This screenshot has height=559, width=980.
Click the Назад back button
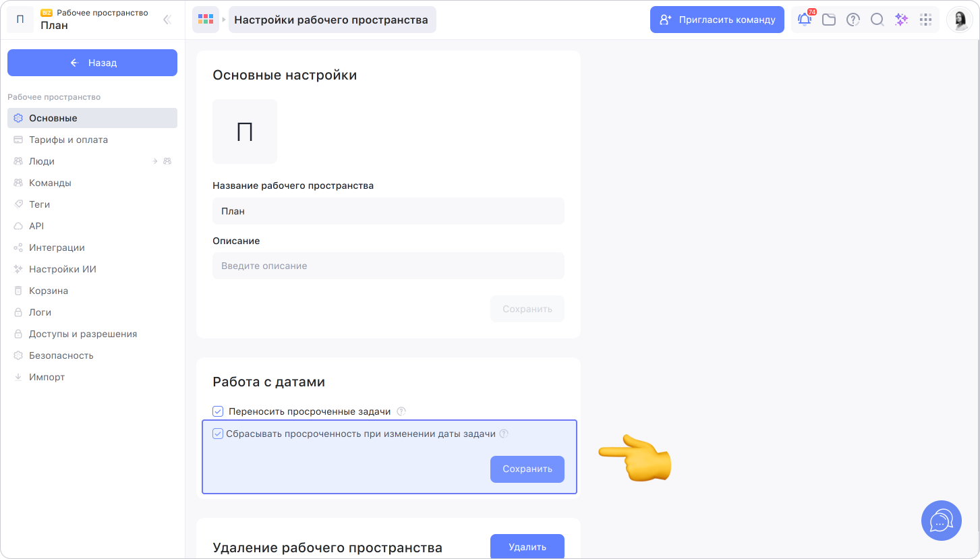[92, 63]
